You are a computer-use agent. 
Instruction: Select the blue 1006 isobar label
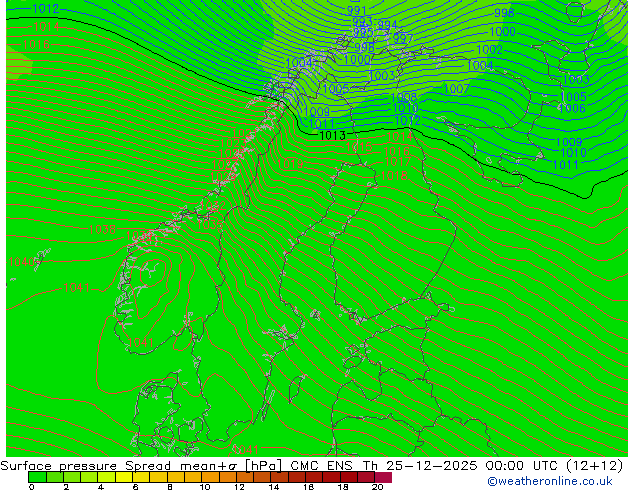572,108
